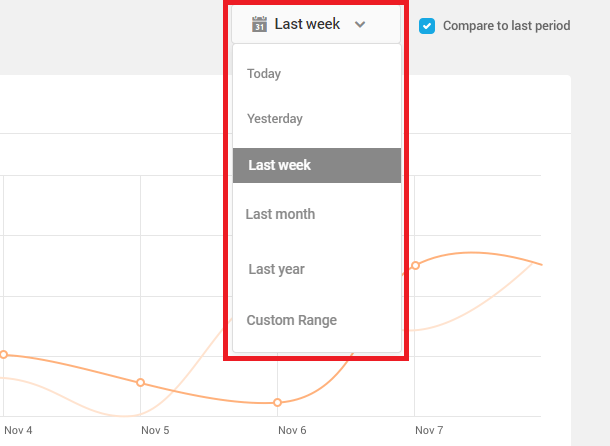Screen dimensions: 610x446
Task: Click the Nov 6 data point marker
Action: 277,402
